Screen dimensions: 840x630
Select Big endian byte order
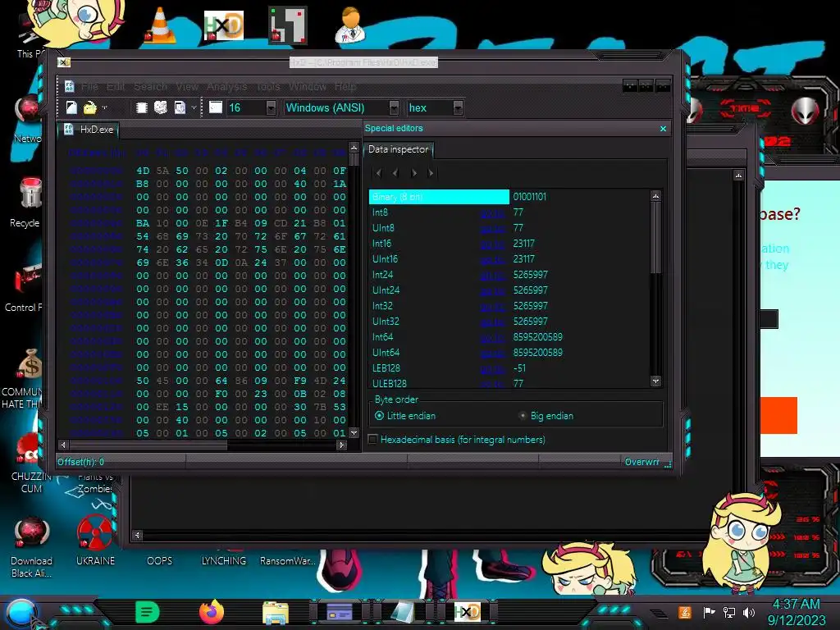(x=546, y=416)
